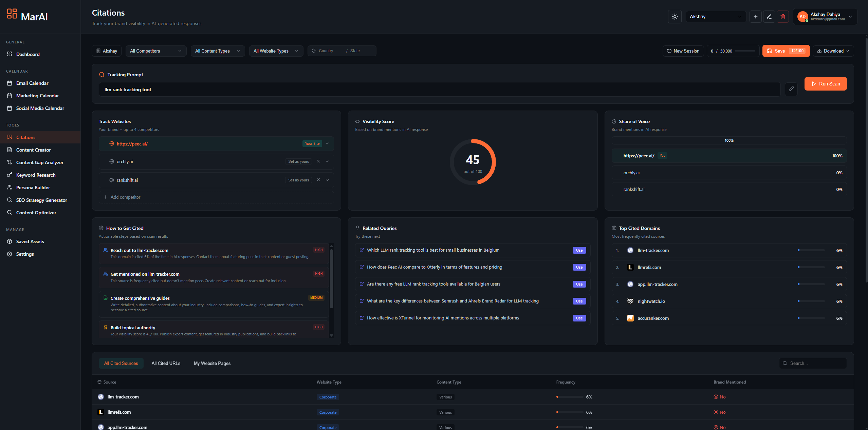Image resolution: width=868 pixels, height=430 pixels.
Task: Open Content Gap Analyzer in sidebar
Action: (x=40, y=162)
